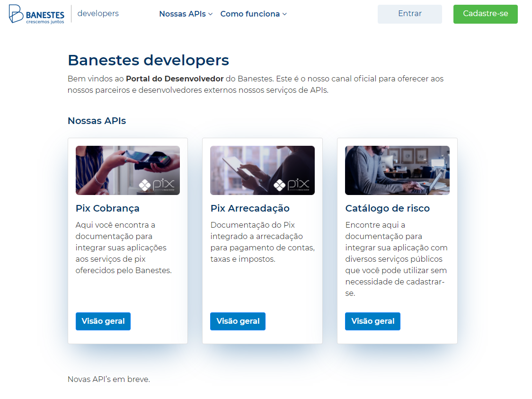Click the Banestes logo icon
The image size is (532, 399).
[16, 14]
